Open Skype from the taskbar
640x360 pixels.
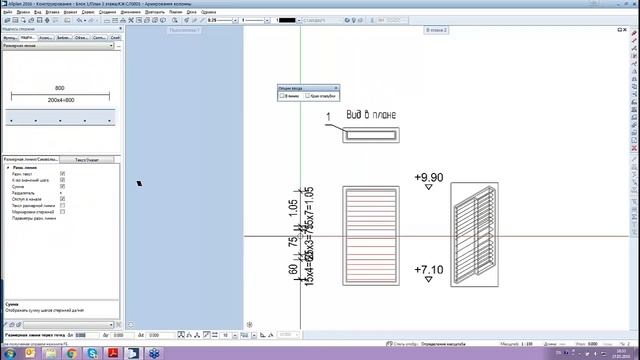coord(93,353)
